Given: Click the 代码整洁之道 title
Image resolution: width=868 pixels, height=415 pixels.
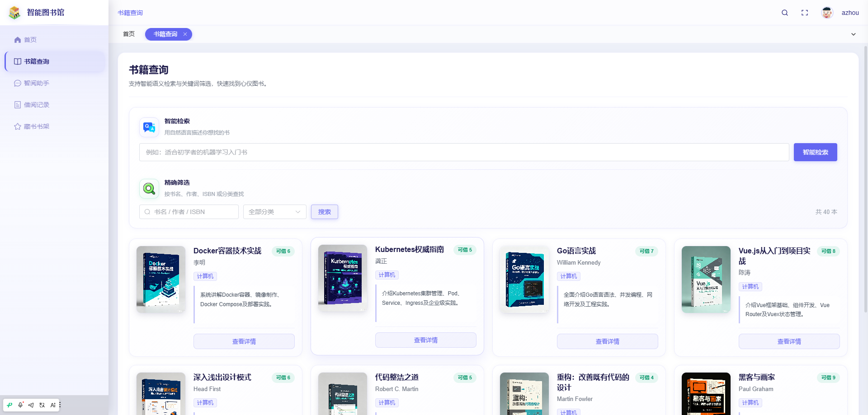Looking at the screenshot, I should pyautogui.click(x=397, y=378).
